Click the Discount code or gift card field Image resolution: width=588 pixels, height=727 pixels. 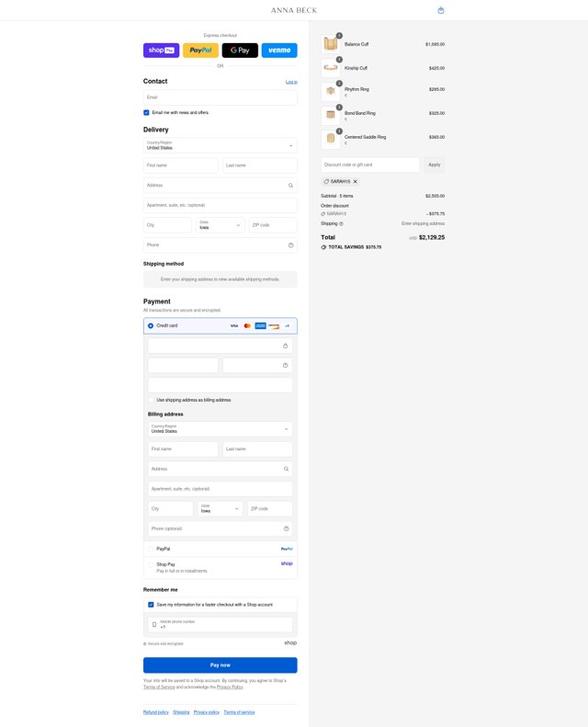coord(370,165)
